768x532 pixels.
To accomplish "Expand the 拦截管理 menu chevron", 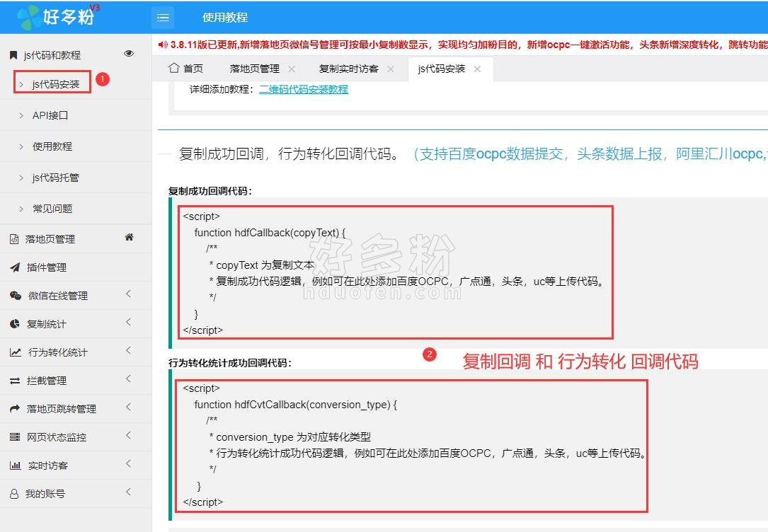I will (x=128, y=378).
